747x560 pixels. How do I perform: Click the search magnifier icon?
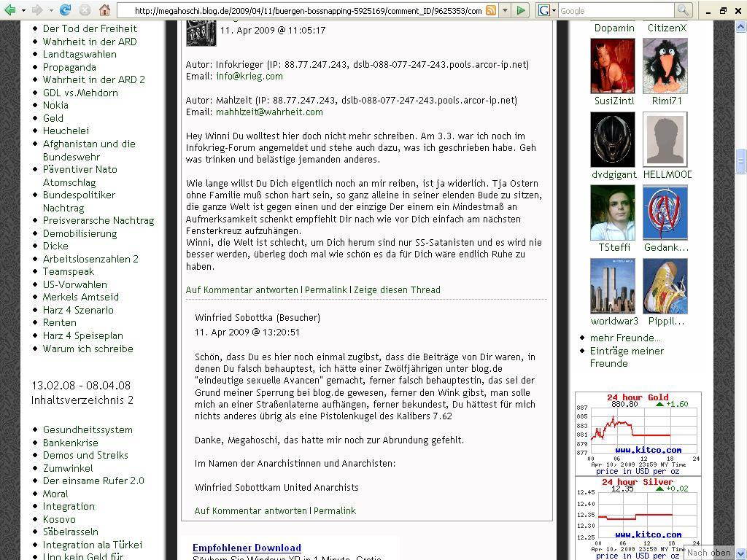coord(682,10)
